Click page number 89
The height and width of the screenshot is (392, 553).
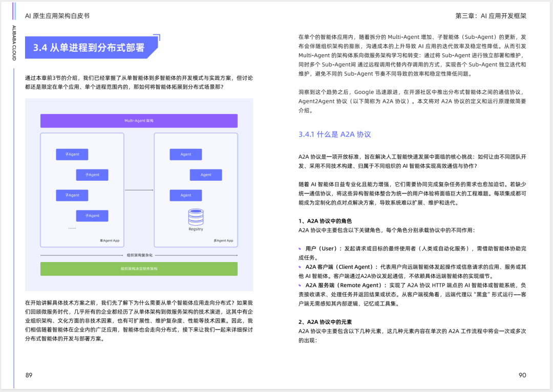(x=29, y=375)
